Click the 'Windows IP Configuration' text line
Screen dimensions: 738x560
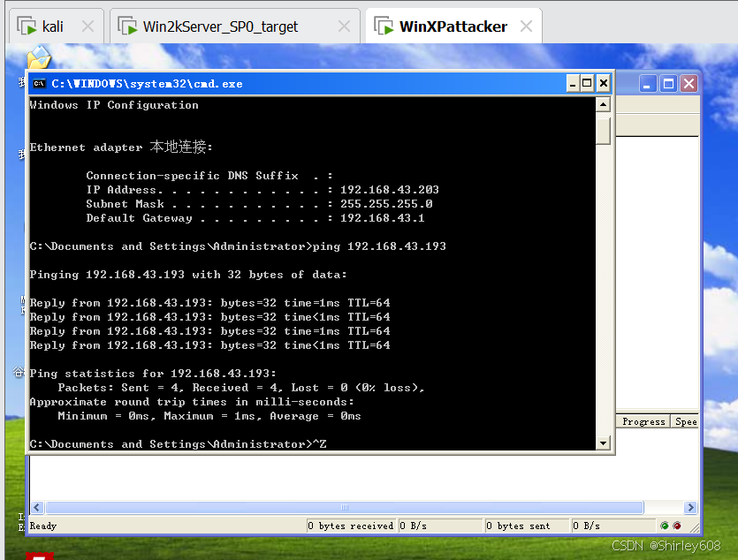tap(114, 105)
